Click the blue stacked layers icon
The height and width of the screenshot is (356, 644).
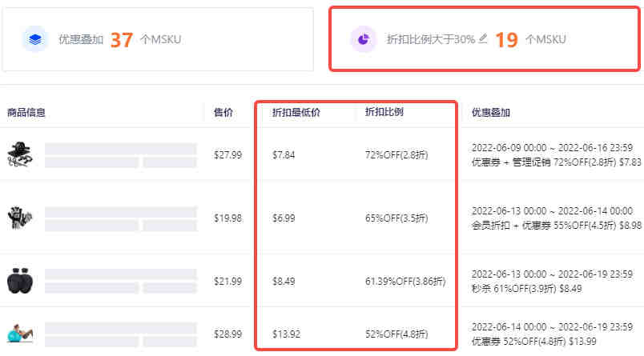(x=35, y=39)
